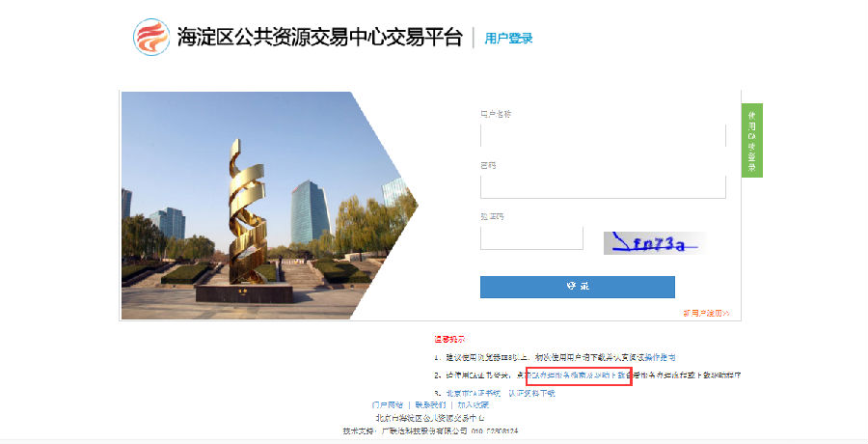This screenshot has width=868, height=444.
Task: Click the 加入收藏 footer link
Action: click(x=474, y=405)
